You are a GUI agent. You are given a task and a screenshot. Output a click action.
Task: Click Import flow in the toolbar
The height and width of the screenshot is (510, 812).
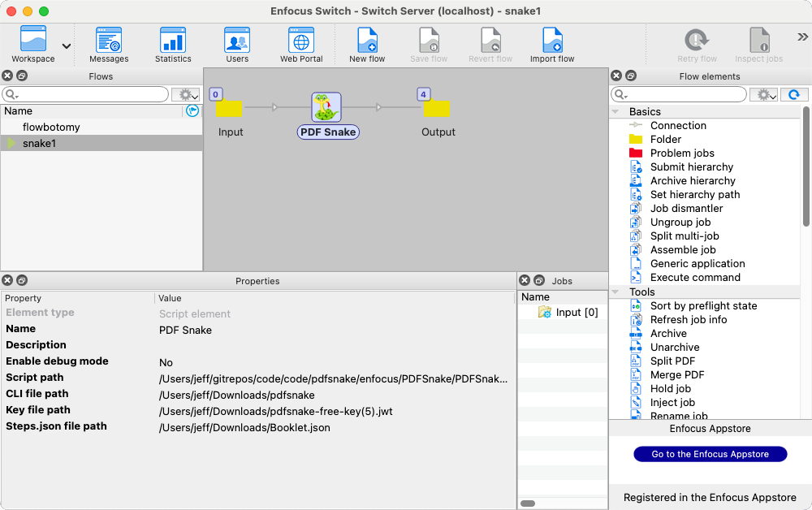point(552,45)
